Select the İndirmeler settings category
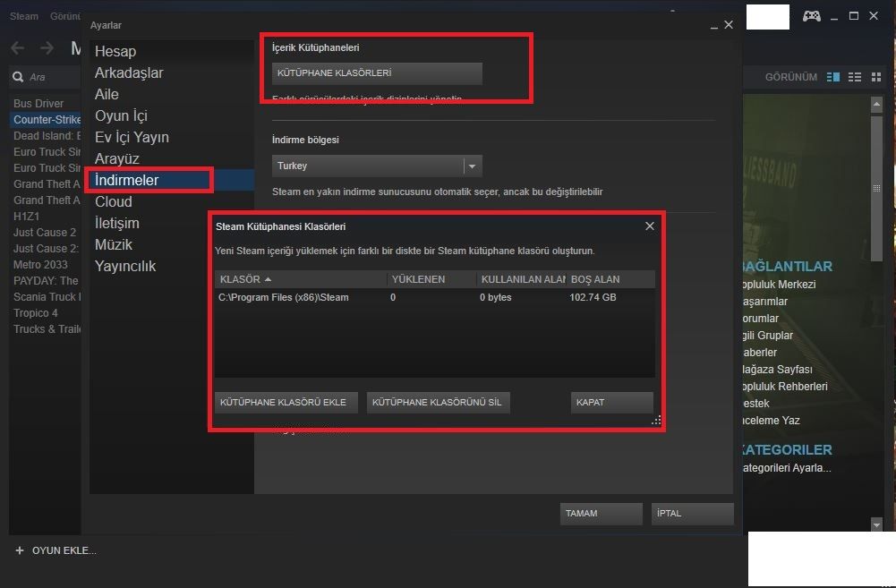The height and width of the screenshot is (588, 896). tap(127, 180)
